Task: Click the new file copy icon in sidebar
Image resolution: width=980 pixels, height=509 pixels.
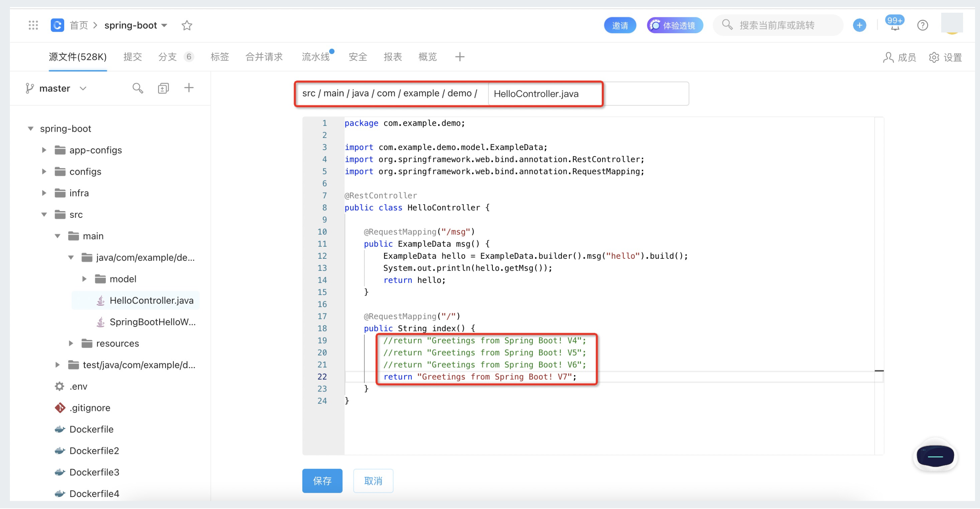Action: pos(163,88)
